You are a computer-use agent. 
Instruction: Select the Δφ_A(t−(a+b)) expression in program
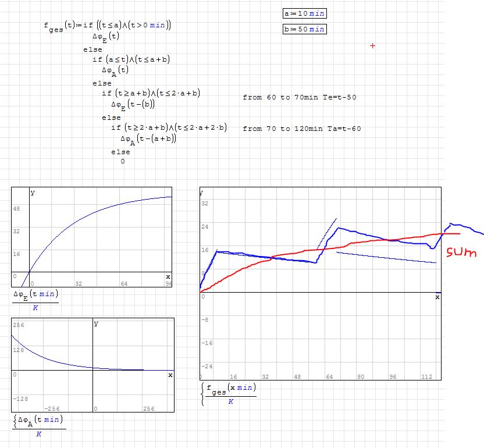point(148,139)
